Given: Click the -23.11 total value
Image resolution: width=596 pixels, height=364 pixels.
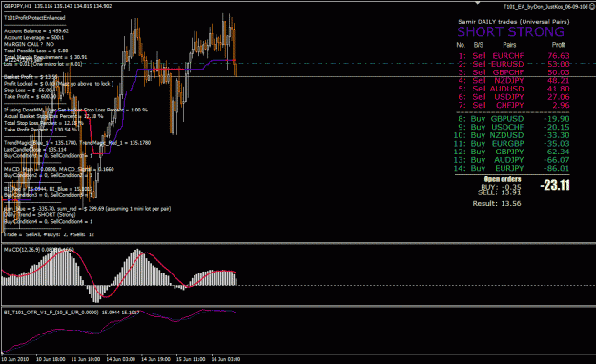Looking at the screenshot, I should tap(555, 185).
